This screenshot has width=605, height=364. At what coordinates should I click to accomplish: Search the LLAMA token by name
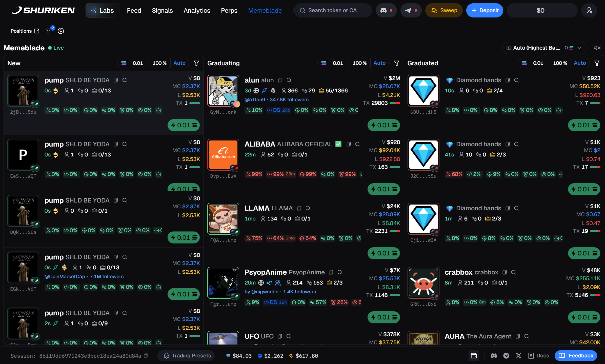(308, 208)
